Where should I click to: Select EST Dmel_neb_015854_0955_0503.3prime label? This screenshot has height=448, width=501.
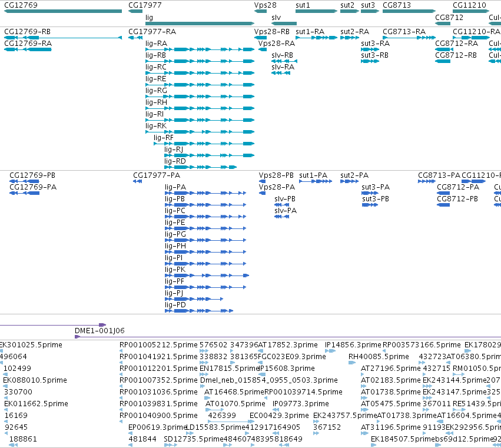pyautogui.click(x=268, y=380)
